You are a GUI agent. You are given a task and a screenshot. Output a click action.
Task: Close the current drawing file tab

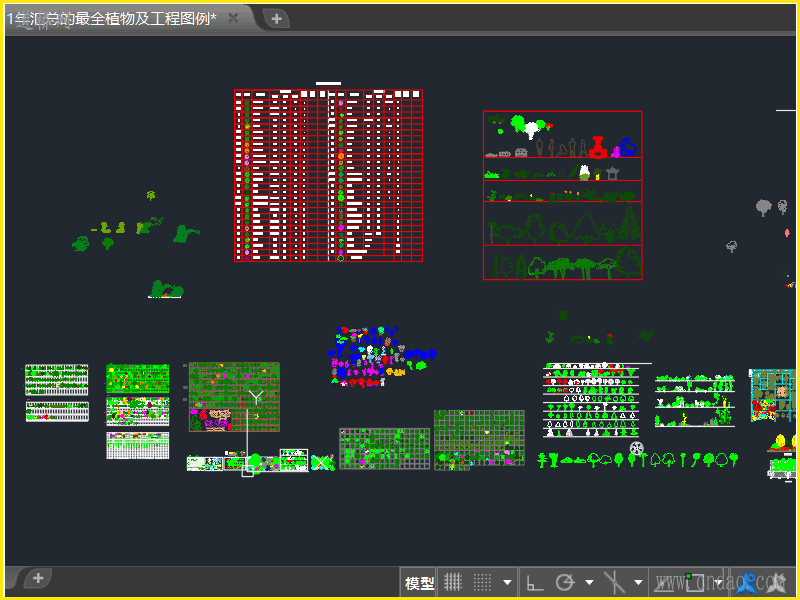233,18
